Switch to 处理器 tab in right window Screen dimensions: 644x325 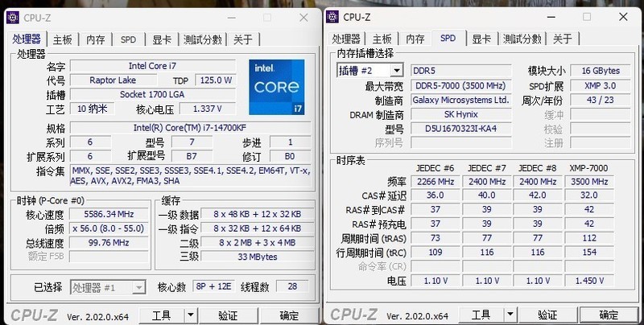[x=346, y=39]
